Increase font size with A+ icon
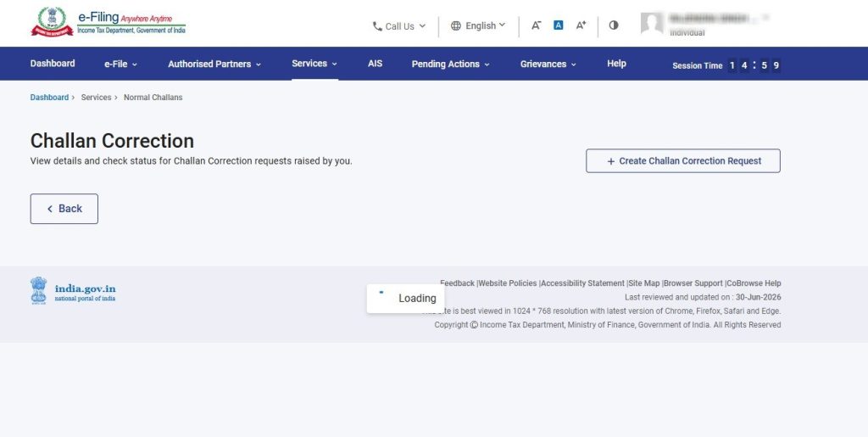This screenshot has width=868, height=437. pos(581,25)
